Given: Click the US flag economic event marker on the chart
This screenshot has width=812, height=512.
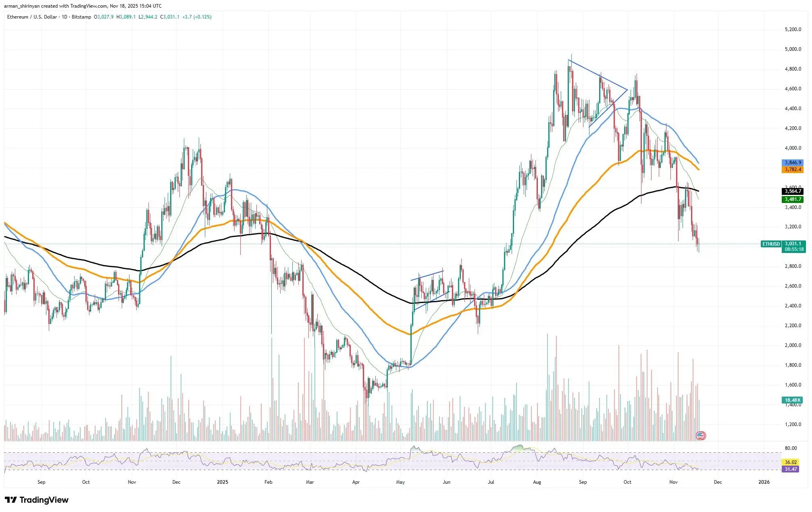Looking at the screenshot, I should [700, 435].
